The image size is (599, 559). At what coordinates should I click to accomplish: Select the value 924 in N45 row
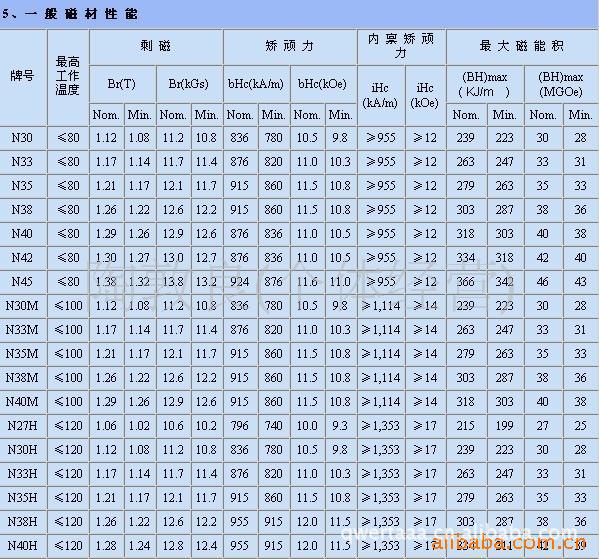240,282
